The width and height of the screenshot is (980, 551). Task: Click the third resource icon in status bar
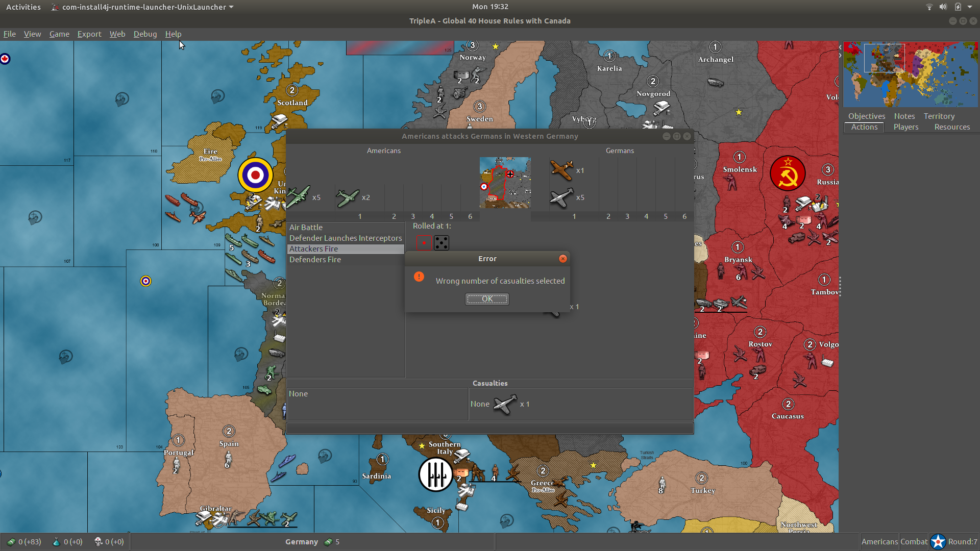coord(99,542)
